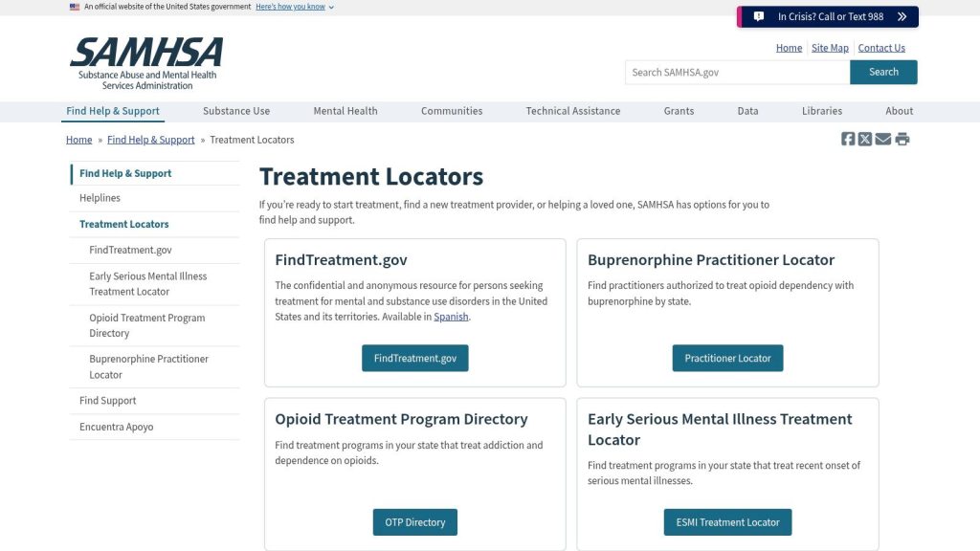
Task: Open the Contact Us link
Action: [881, 48]
